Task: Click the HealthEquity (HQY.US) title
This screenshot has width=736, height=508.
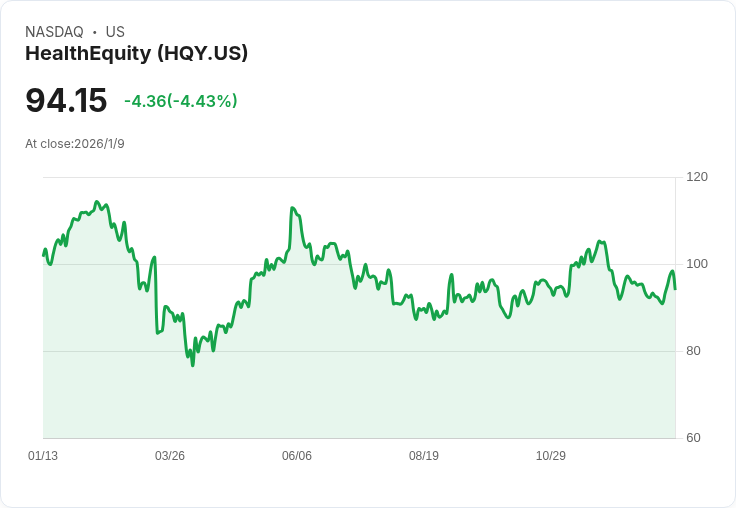Action: coord(136,54)
